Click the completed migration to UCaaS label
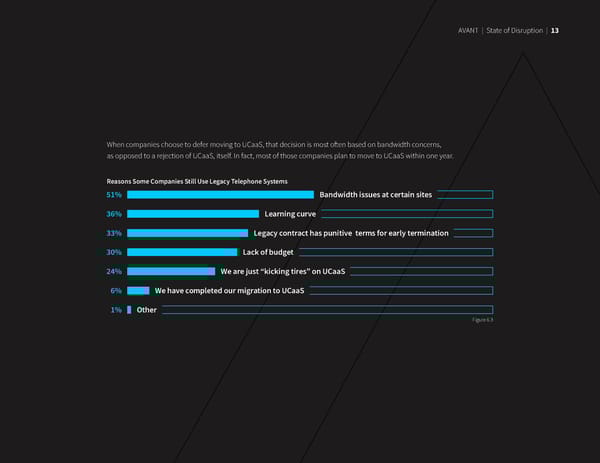This screenshot has height=463, width=600. point(230,290)
